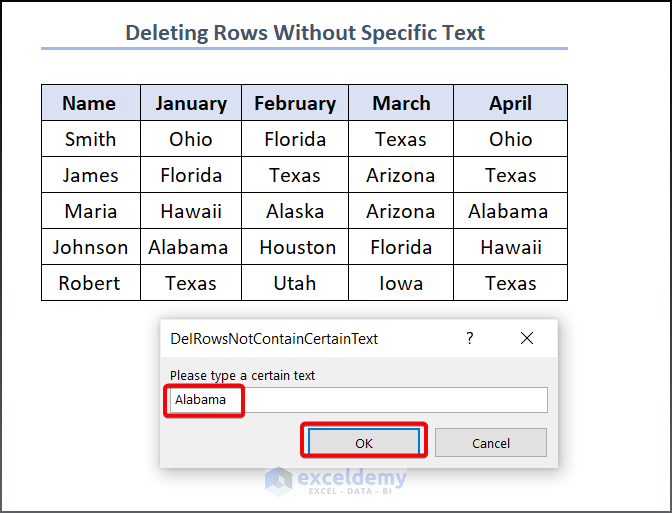Select the January column header cell
672x513 pixels.
[x=191, y=103]
